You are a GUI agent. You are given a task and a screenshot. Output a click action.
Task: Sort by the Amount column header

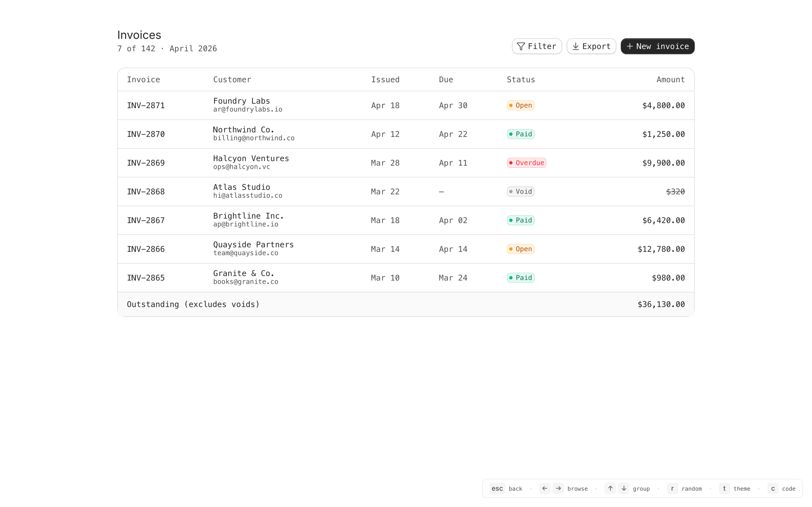(x=670, y=79)
